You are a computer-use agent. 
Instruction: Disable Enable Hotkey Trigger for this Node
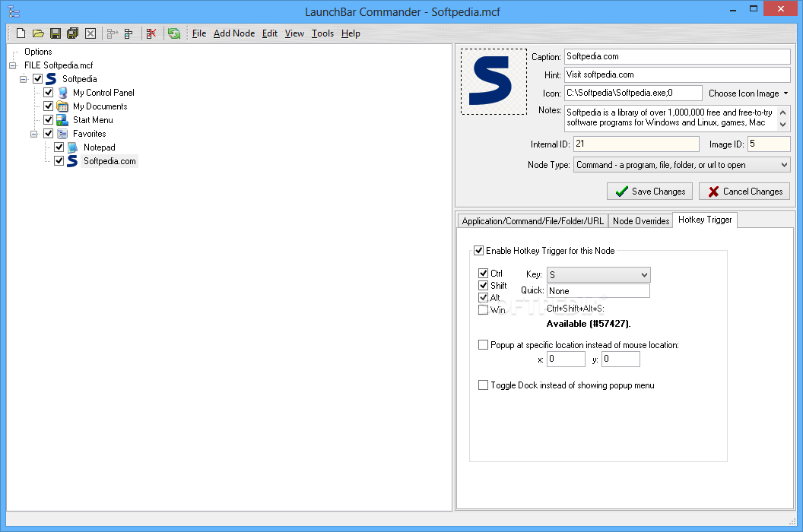pyautogui.click(x=479, y=250)
